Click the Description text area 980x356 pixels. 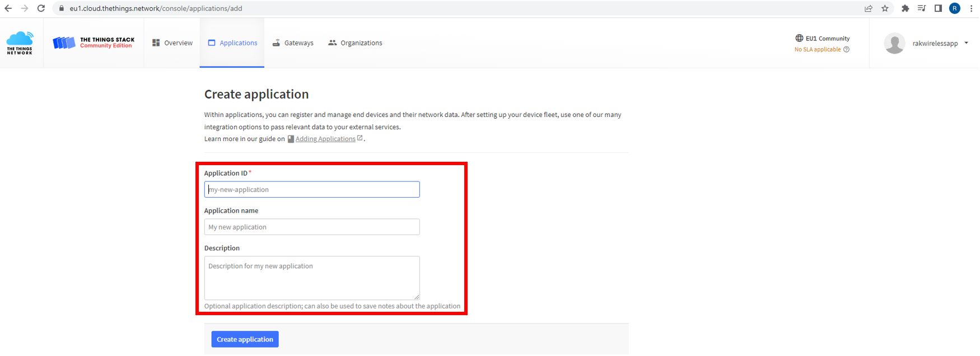(x=312, y=278)
